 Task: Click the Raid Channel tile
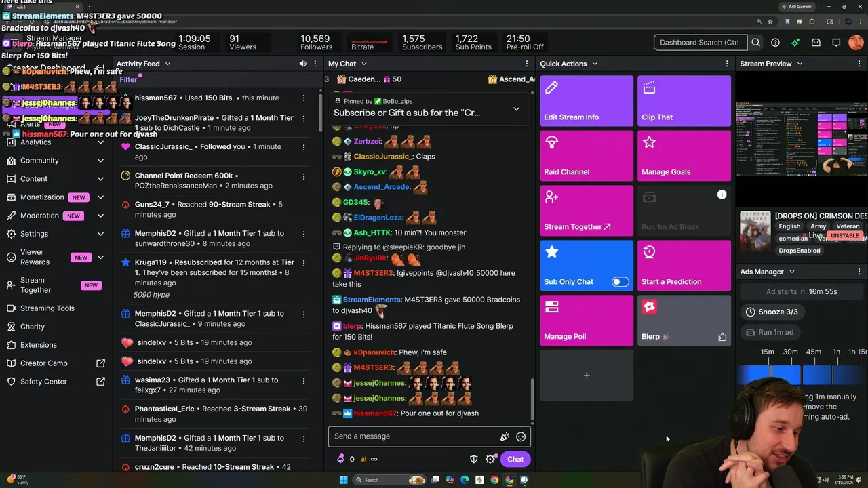[587, 156]
